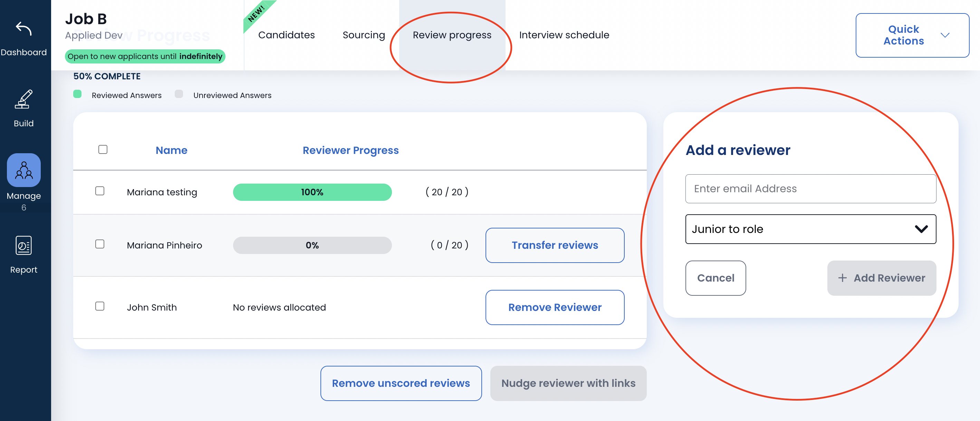Open the Build section icon
The width and height of the screenshot is (980, 421).
point(23,100)
